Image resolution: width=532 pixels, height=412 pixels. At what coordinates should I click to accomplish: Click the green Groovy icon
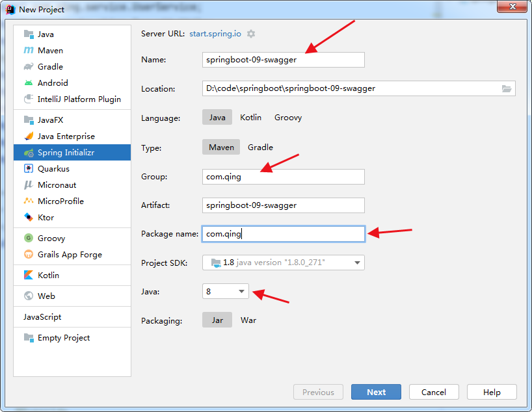[29, 238]
